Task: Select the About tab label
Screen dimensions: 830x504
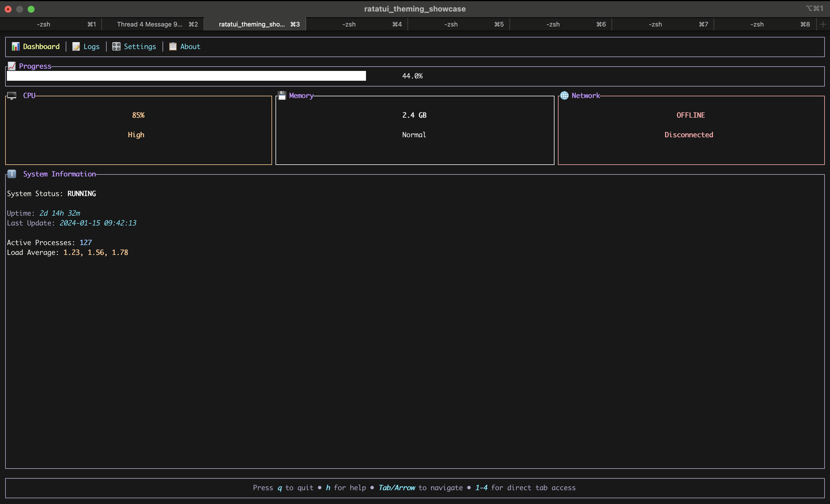Action: click(x=190, y=46)
